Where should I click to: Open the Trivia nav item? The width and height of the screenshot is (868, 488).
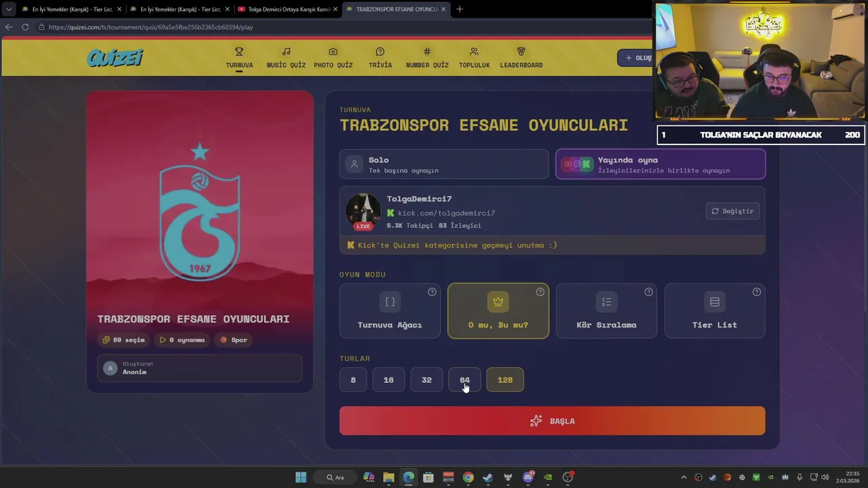tap(380, 58)
